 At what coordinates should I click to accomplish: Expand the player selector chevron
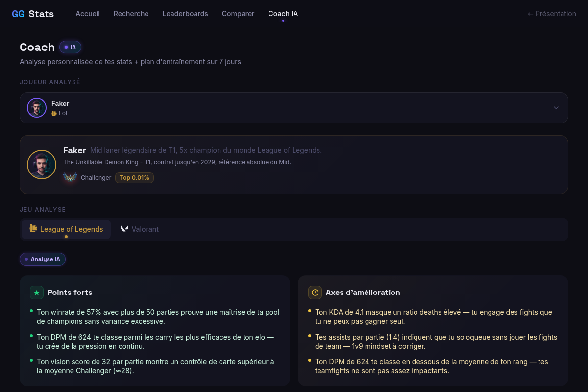click(556, 108)
